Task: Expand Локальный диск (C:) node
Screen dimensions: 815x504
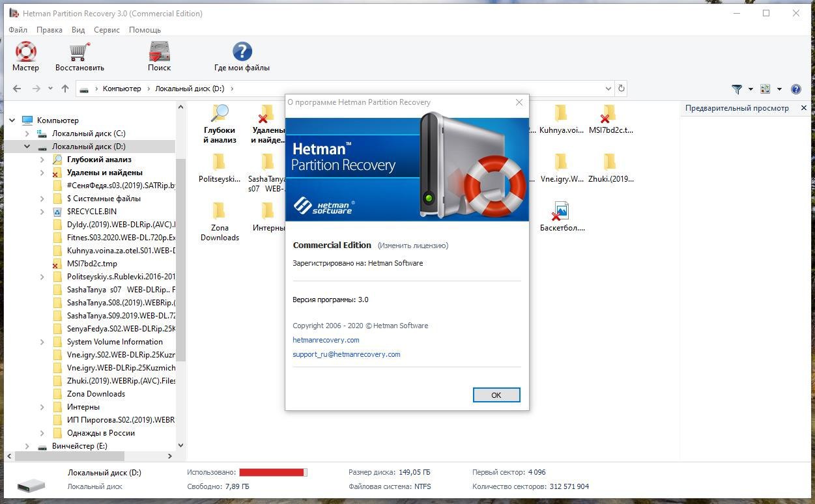Action: [x=27, y=133]
